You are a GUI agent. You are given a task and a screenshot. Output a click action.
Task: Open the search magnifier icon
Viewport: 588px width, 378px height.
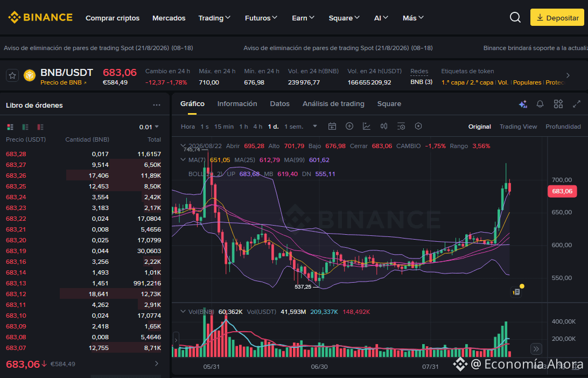[x=515, y=18]
